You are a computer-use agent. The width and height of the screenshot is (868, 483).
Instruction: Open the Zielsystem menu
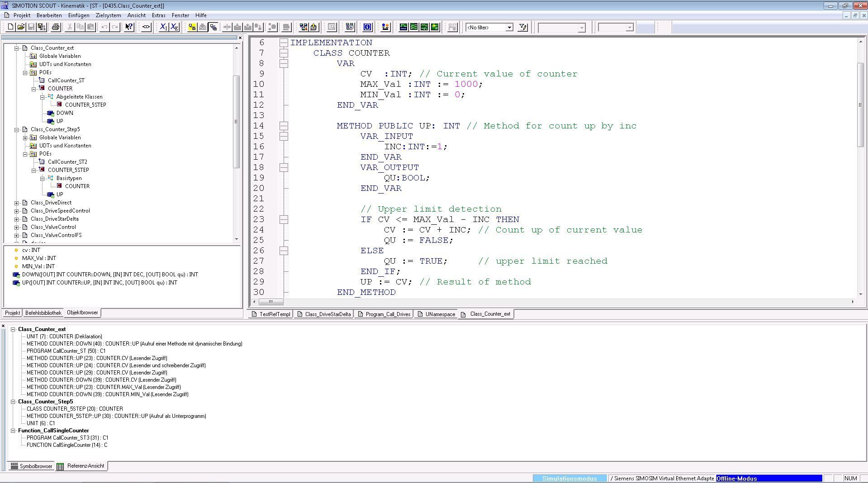(x=108, y=15)
